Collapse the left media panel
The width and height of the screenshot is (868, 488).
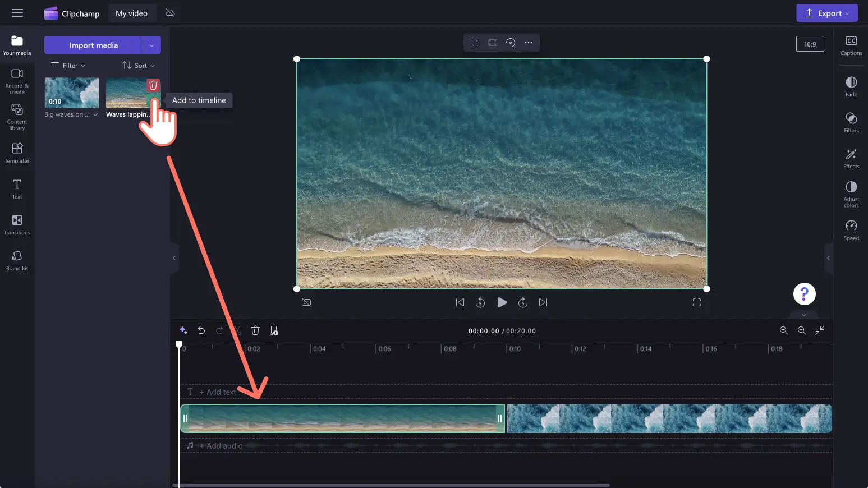coord(174,258)
